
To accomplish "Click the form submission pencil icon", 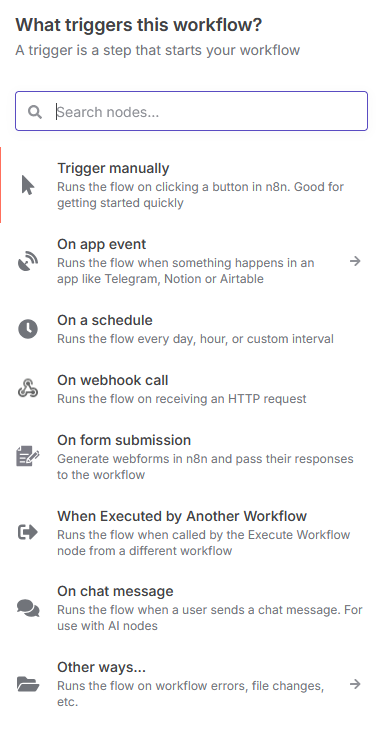I will [x=28, y=457].
